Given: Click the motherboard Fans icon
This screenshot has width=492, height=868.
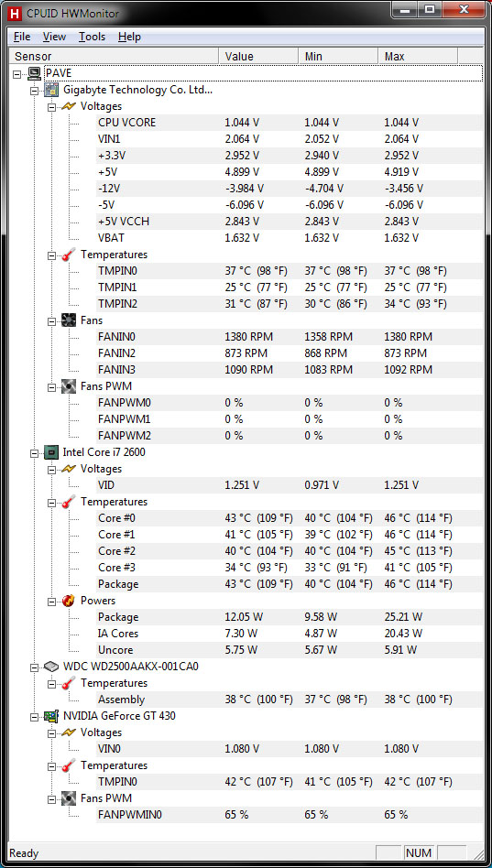Looking at the screenshot, I should (x=69, y=320).
